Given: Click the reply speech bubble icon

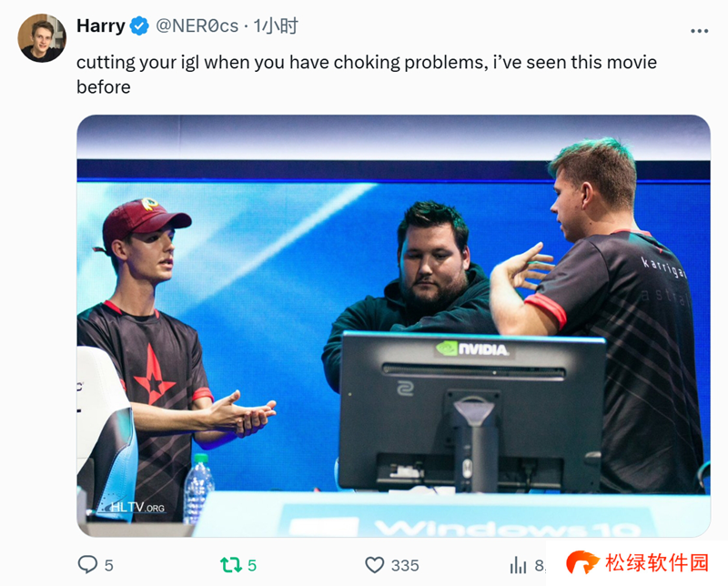Looking at the screenshot, I should click(x=87, y=565).
